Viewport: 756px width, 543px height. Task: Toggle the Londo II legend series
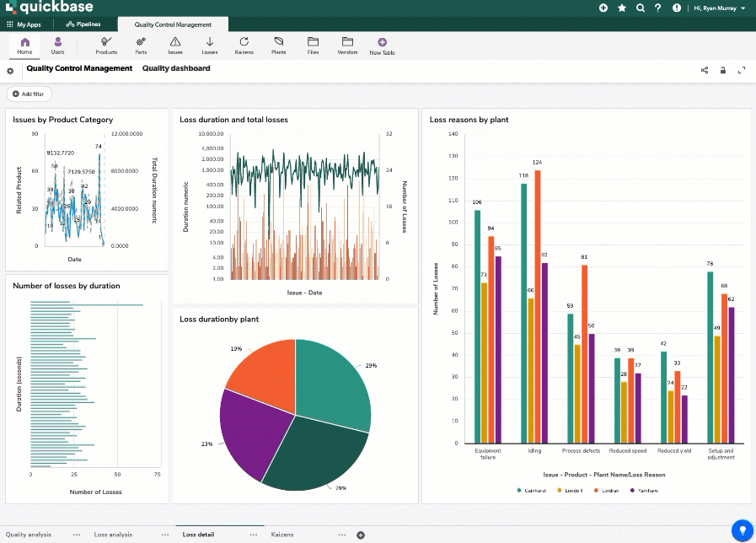click(x=570, y=491)
